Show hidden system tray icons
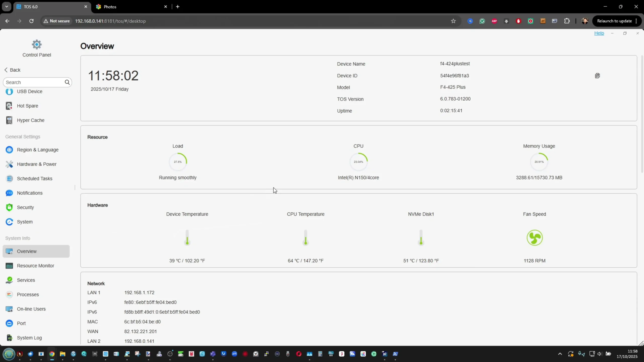 560,354
